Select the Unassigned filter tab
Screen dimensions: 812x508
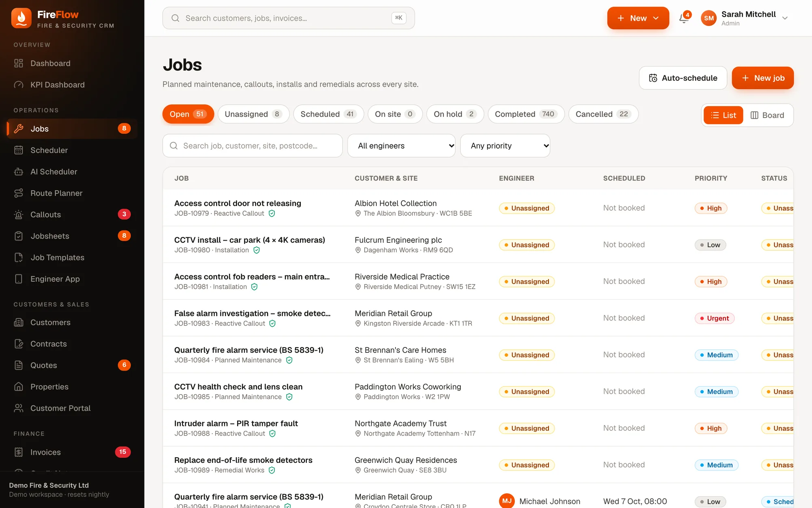pos(253,114)
